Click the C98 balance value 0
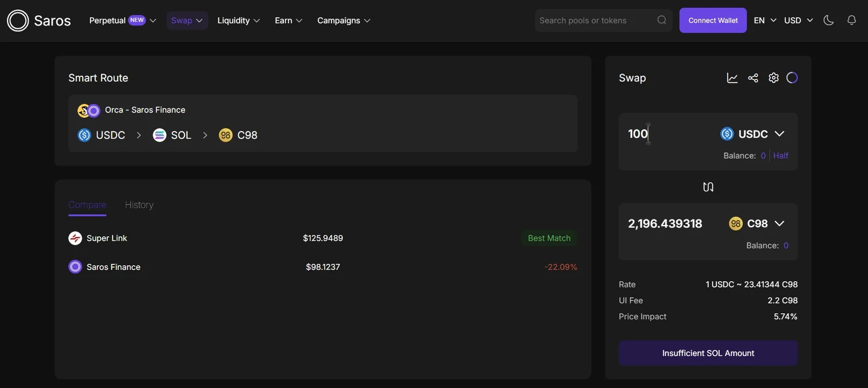868x388 pixels. pyautogui.click(x=786, y=245)
